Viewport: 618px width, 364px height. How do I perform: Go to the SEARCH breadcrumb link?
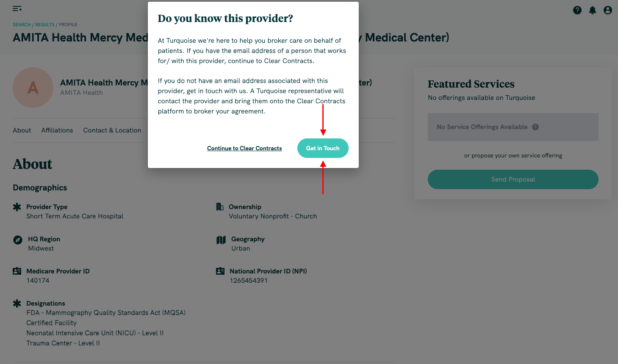(22, 25)
